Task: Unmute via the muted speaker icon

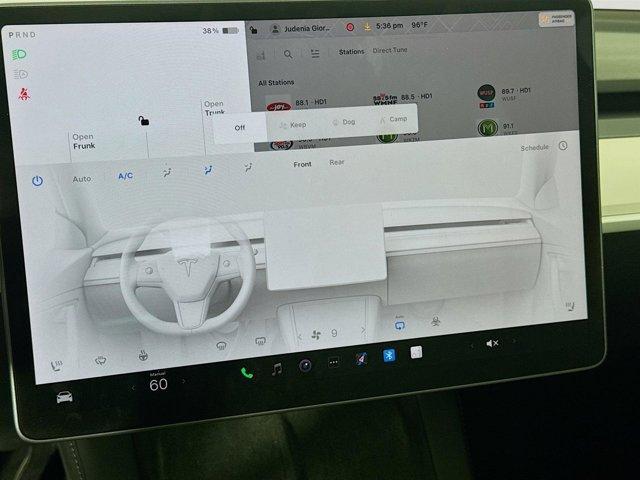Action: click(x=492, y=344)
